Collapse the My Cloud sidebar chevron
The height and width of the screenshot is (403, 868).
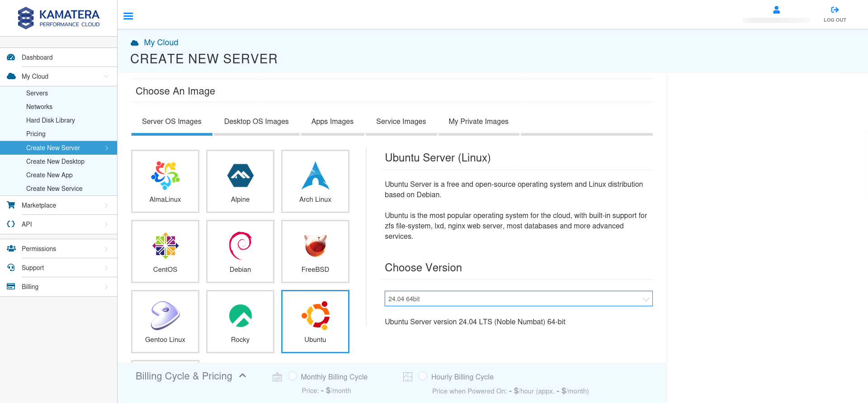pos(106,76)
